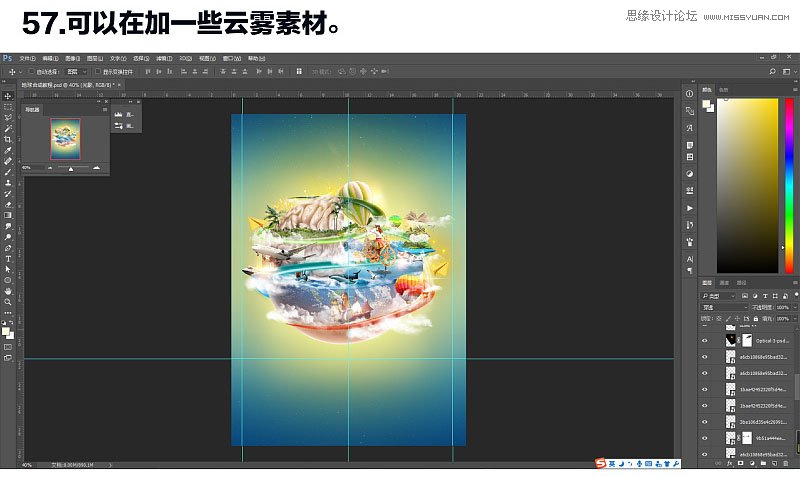The image size is (800, 477).
Task: Hide the 9b51a444 layer
Action: pyautogui.click(x=705, y=438)
